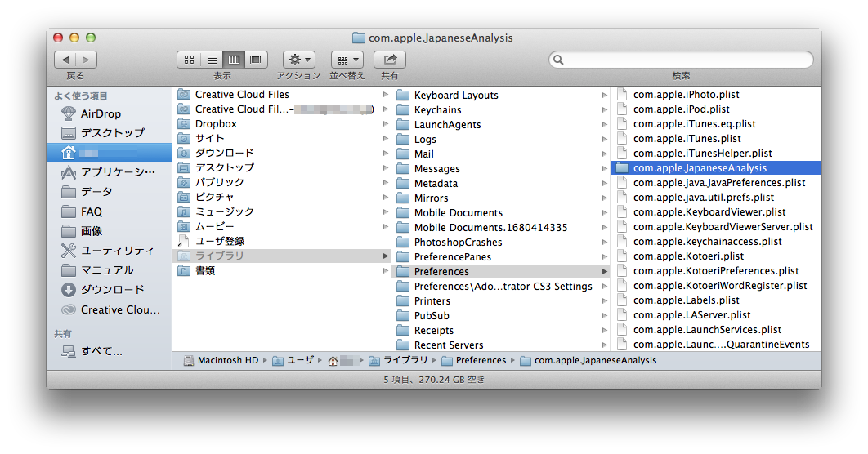This screenshot has height=454, width=868.
Task: Open デスクトップ in the sidebar
Action: pyautogui.click(x=109, y=133)
